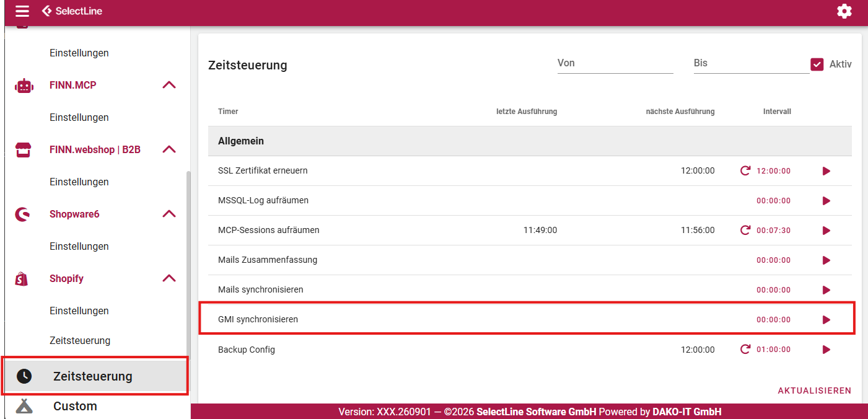Click the FINN.webshop store icon
The image size is (868, 419).
tap(23, 150)
